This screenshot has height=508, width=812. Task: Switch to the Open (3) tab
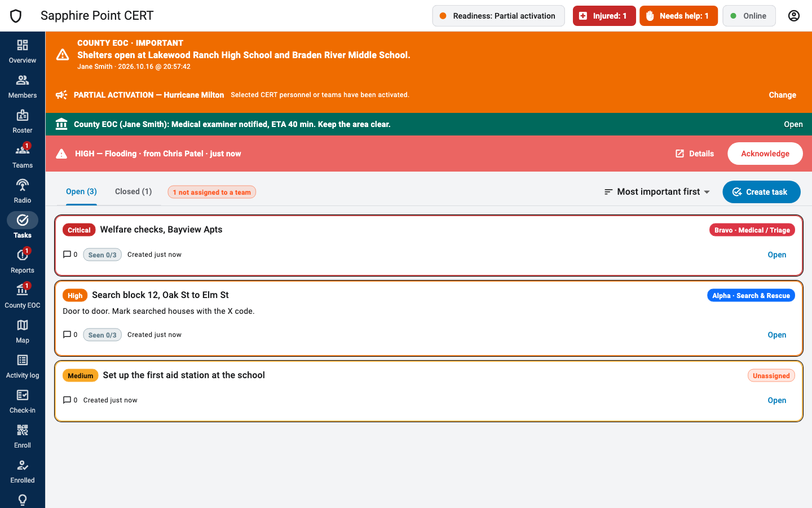coord(81,192)
